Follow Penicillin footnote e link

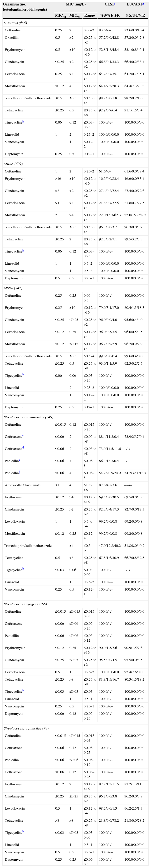(x=20, y=460)
